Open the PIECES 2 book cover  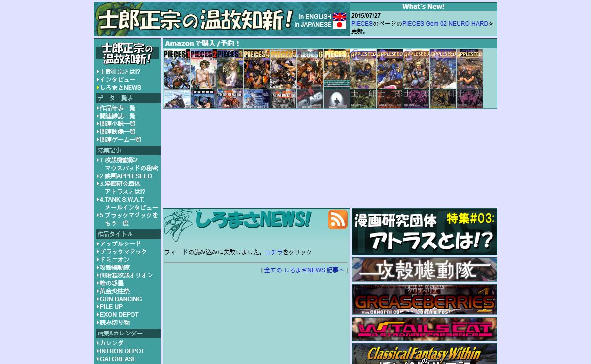(203, 69)
